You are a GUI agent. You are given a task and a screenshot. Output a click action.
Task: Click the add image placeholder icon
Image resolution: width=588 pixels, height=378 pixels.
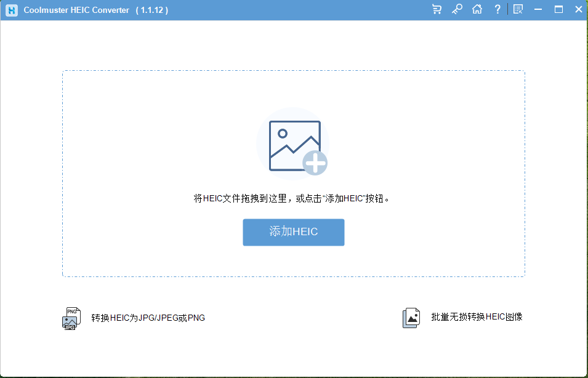293,145
